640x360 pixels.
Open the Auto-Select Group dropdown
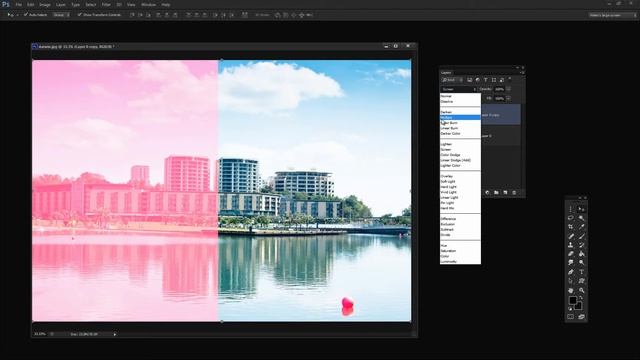pos(61,15)
